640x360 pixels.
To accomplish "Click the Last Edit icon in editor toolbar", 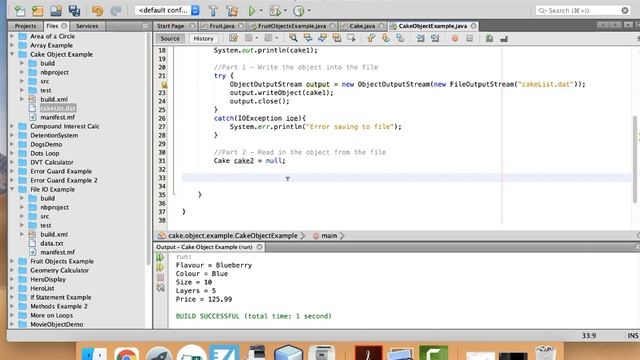I will coord(233,38).
